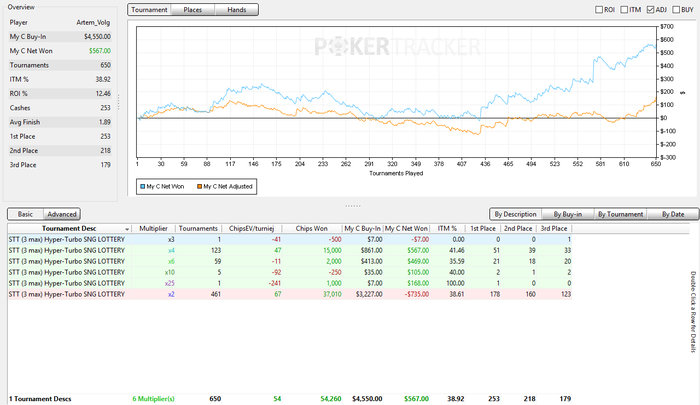Image resolution: width=700 pixels, height=405 pixels.
Task: Click the horizontal splitter dots below the graph
Action: coord(351,206)
